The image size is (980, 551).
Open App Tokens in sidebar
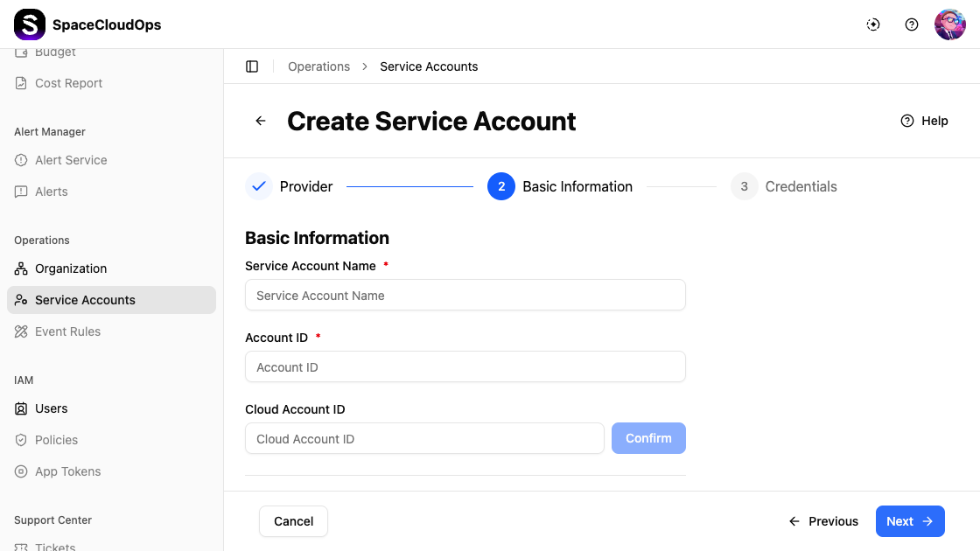point(67,471)
